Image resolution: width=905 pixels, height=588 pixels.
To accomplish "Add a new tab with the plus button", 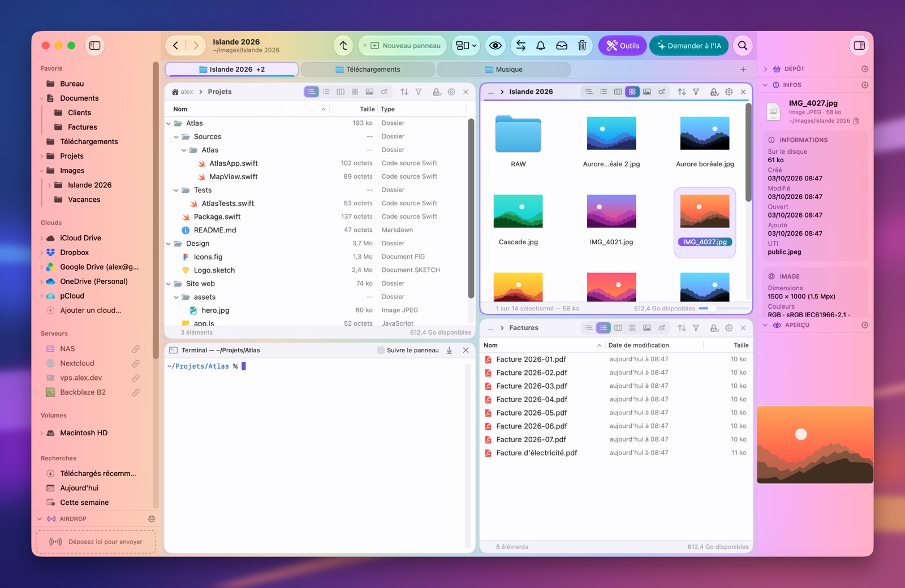I will pyautogui.click(x=743, y=70).
